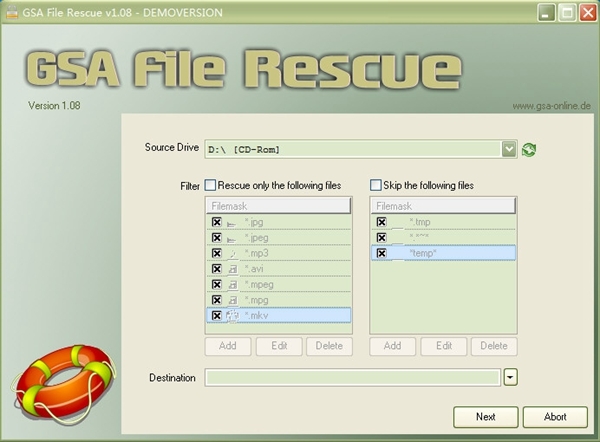
Task: Click inside the Destination path field
Action: coord(352,378)
